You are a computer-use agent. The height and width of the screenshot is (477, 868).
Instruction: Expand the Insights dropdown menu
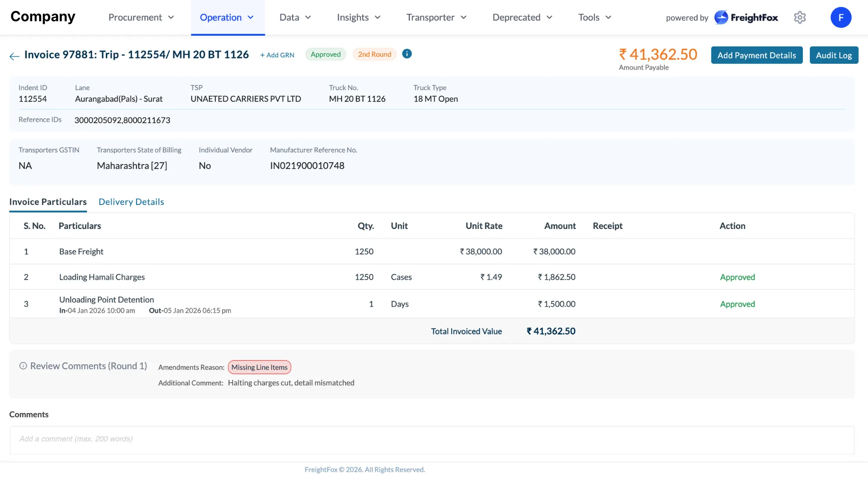point(358,17)
